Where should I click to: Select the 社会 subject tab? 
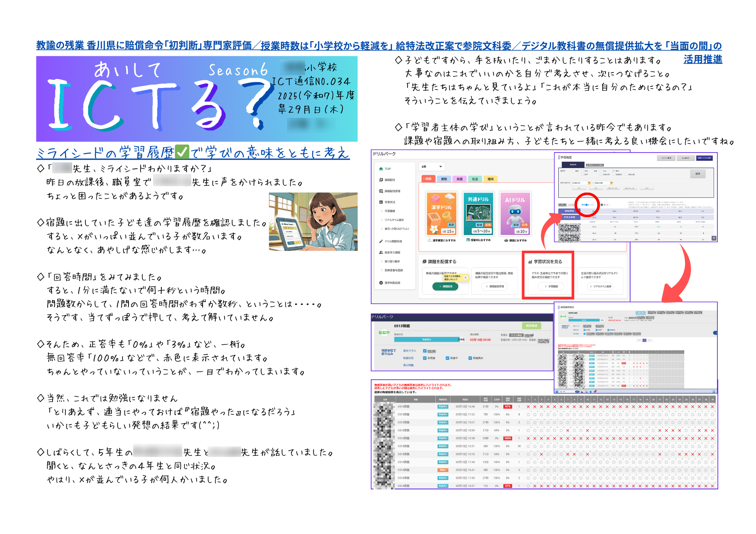[x=475, y=179]
